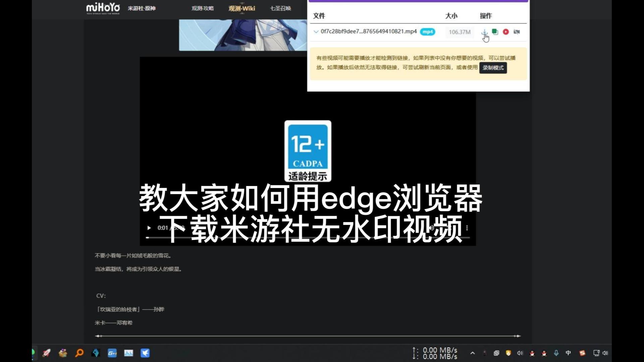Switch the 中 input language indicator

pos(568,353)
